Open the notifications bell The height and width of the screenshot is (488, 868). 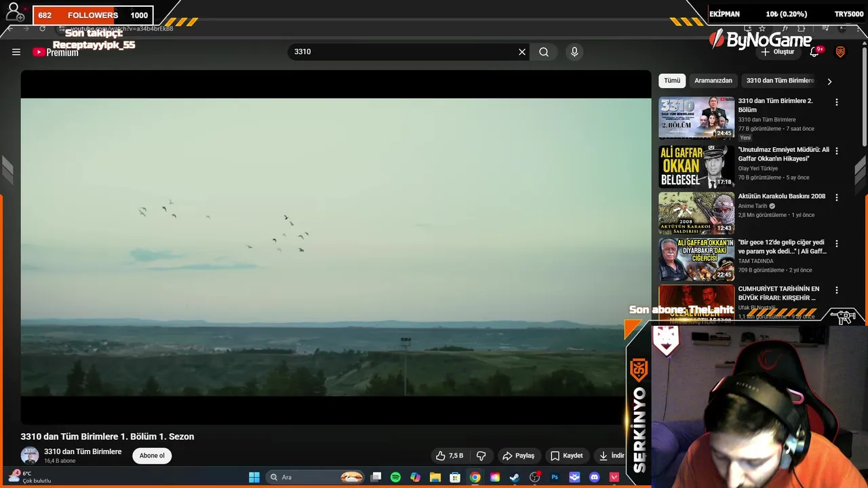coord(816,52)
